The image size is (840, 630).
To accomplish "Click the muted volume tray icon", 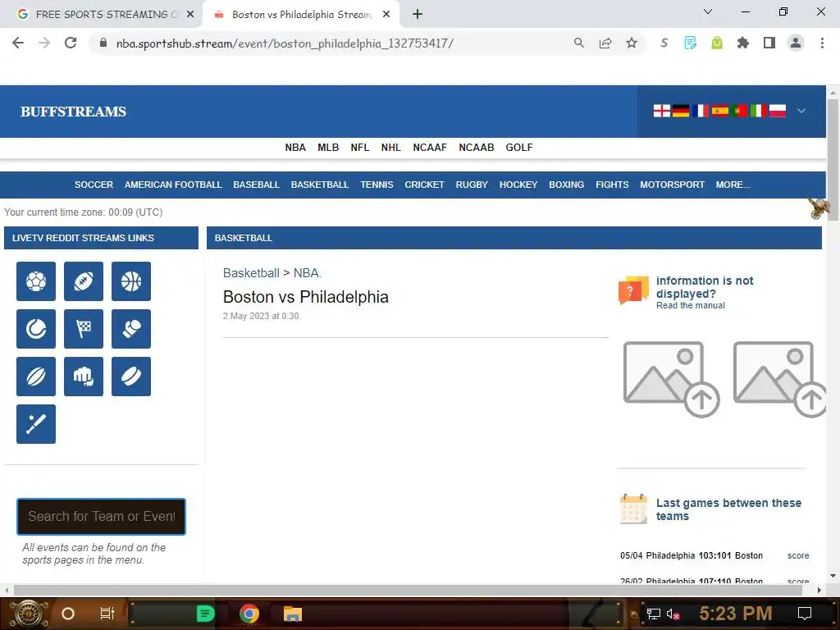I will 673,614.
